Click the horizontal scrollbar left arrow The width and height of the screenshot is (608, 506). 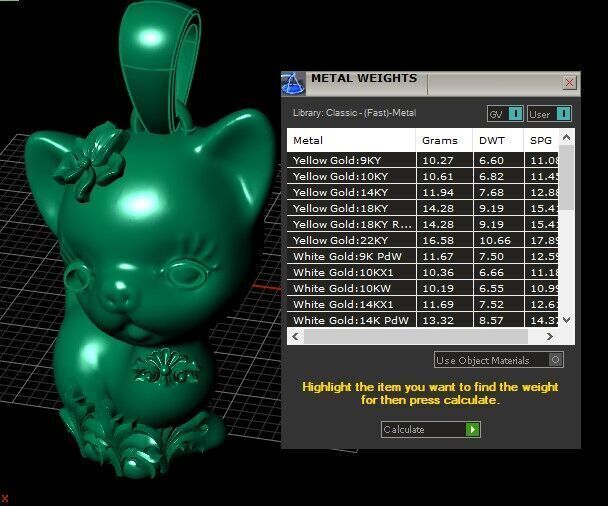pos(295,336)
